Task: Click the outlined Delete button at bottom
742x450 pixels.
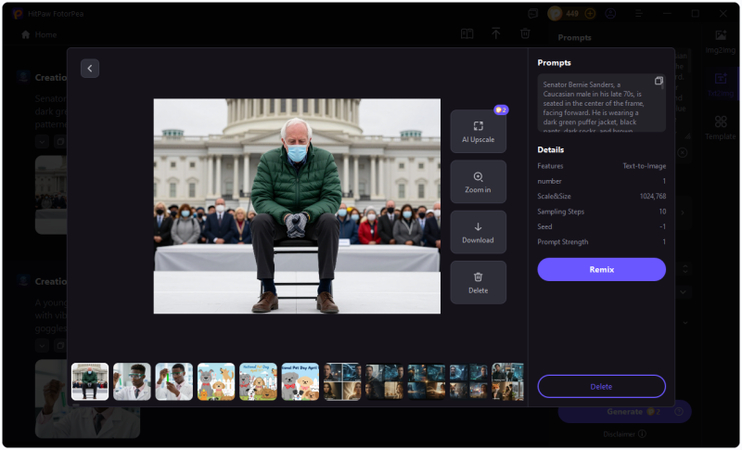Action: coord(601,387)
